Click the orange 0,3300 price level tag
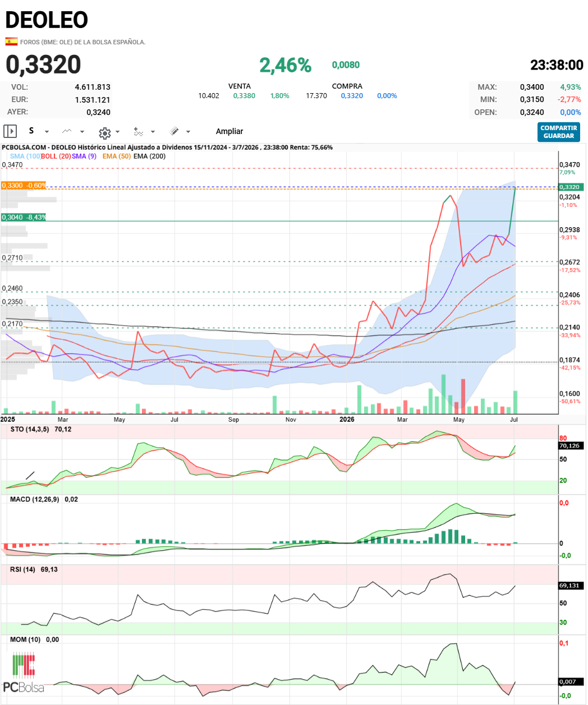588x705 pixels. pos(24,185)
